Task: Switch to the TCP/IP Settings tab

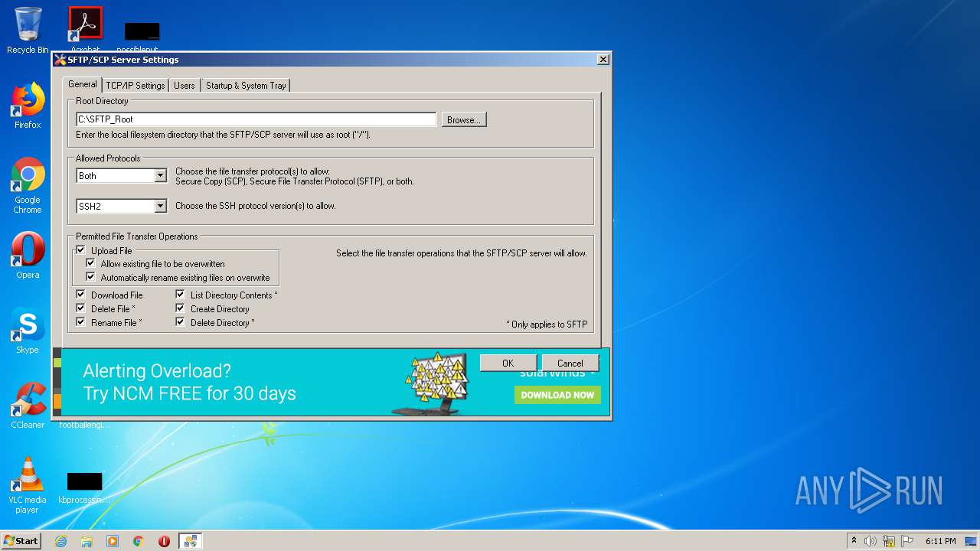Action: pyautogui.click(x=136, y=86)
